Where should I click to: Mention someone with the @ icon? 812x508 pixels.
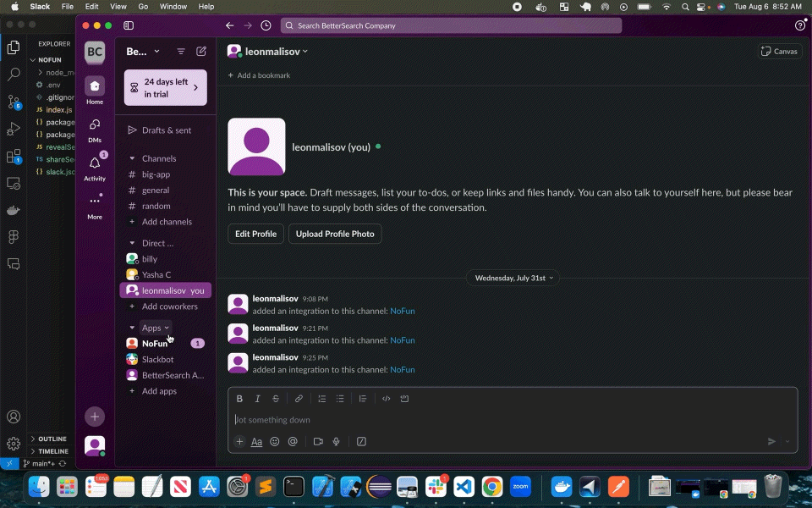click(293, 442)
